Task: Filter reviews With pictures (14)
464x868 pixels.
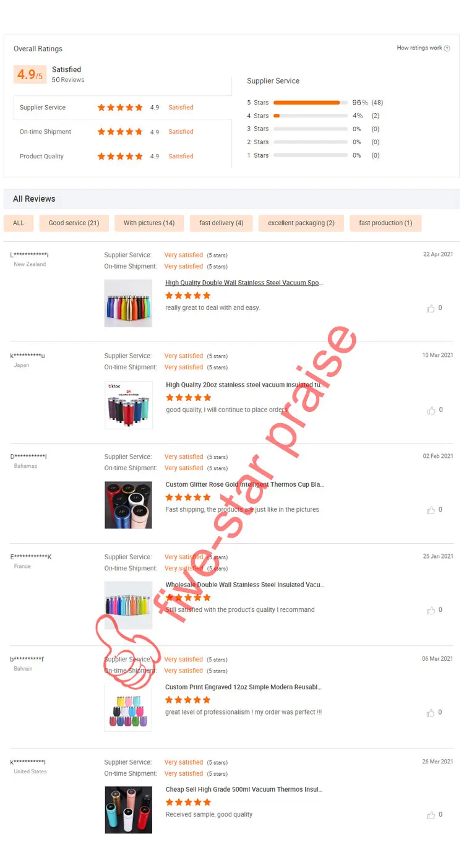Action: pos(149,223)
